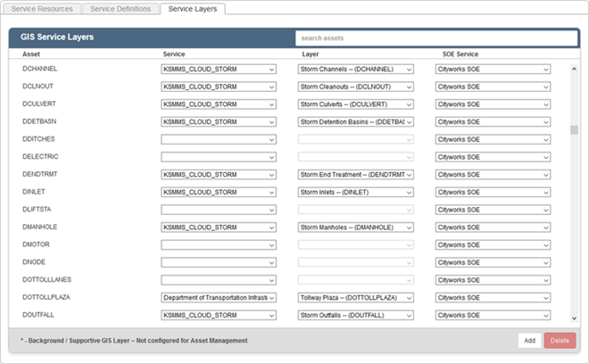Open the Layer dropdown showing Storm Manholes
Screen dimensions: 589x364
pyautogui.click(x=356, y=227)
